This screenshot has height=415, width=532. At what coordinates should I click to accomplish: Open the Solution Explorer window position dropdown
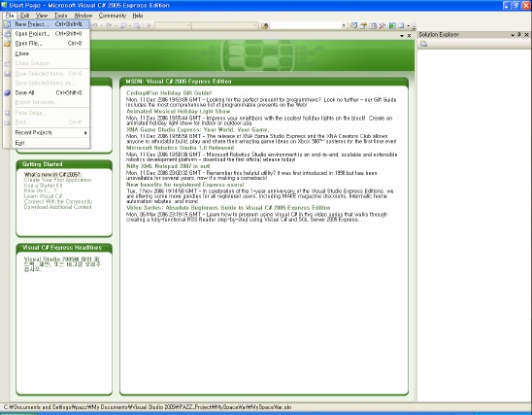[x=513, y=35]
